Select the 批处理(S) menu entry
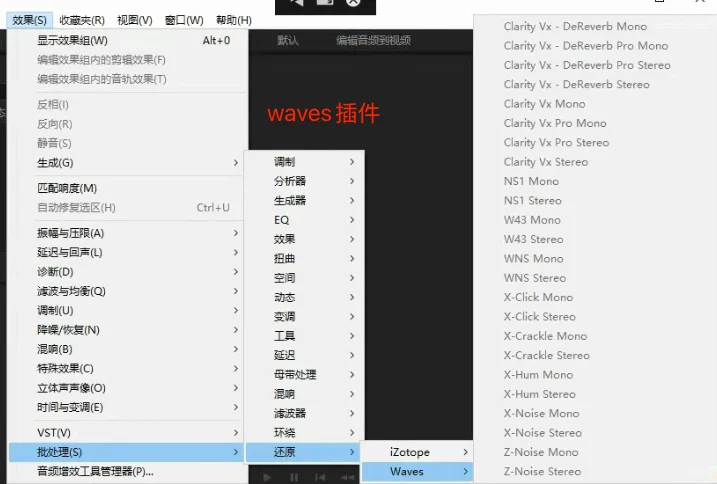Image resolution: width=717 pixels, height=484 pixels. [x=126, y=452]
